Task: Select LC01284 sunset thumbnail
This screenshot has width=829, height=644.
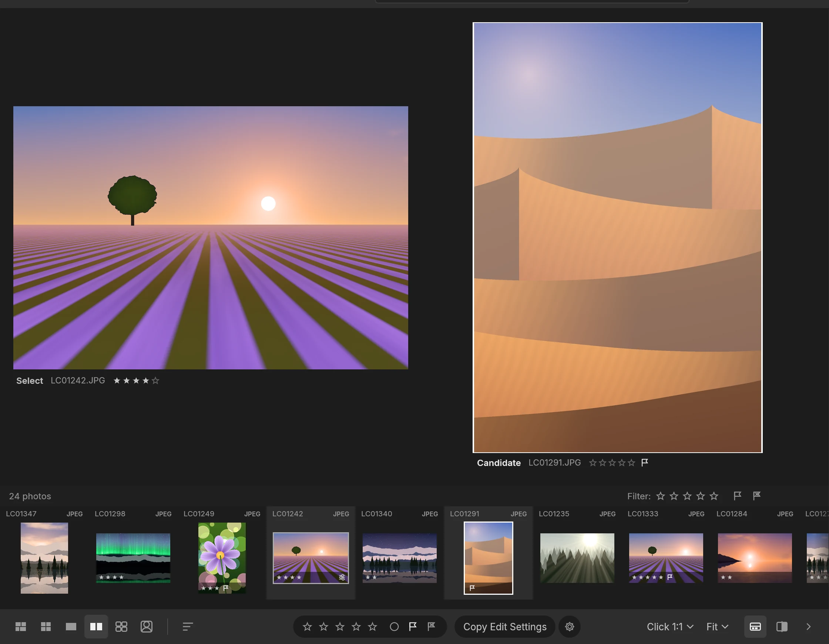Action: tap(755, 558)
